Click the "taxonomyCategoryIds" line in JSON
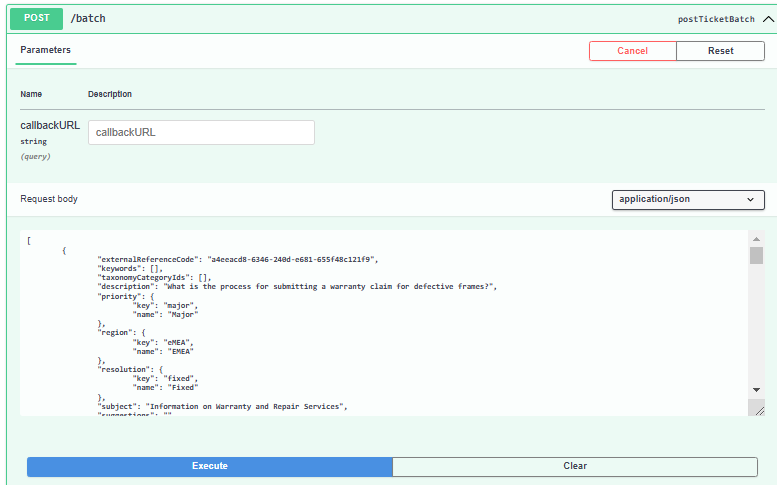The height and width of the screenshot is (485, 777). tap(155, 277)
